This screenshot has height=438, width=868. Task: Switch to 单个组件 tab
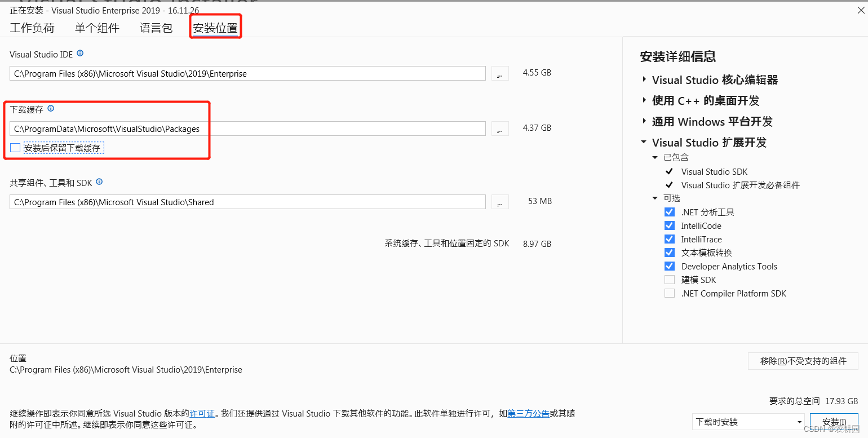tap(97, 28)
